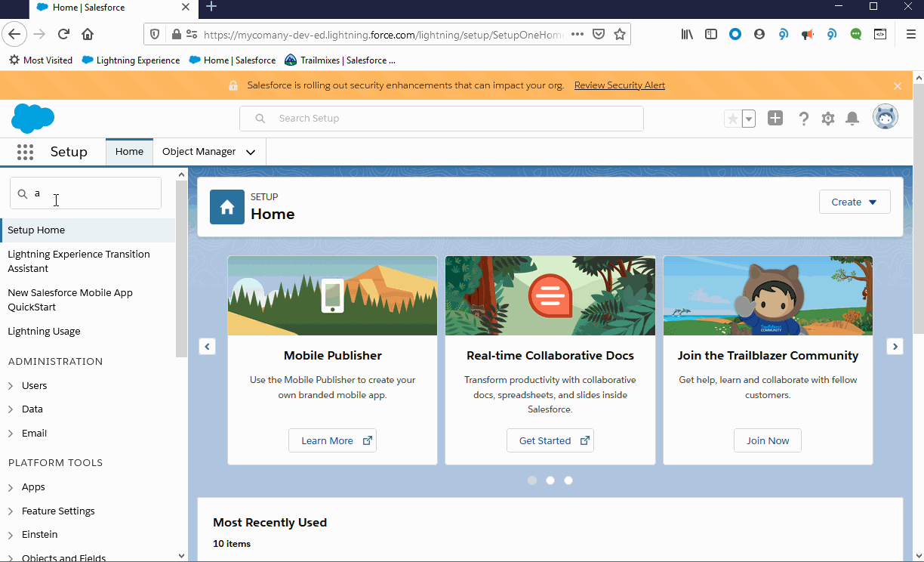This screenshot has height=562, width=924.
Task: Open Global Actions plus icon
Action: pyautogui.click(x=775, y=119)
